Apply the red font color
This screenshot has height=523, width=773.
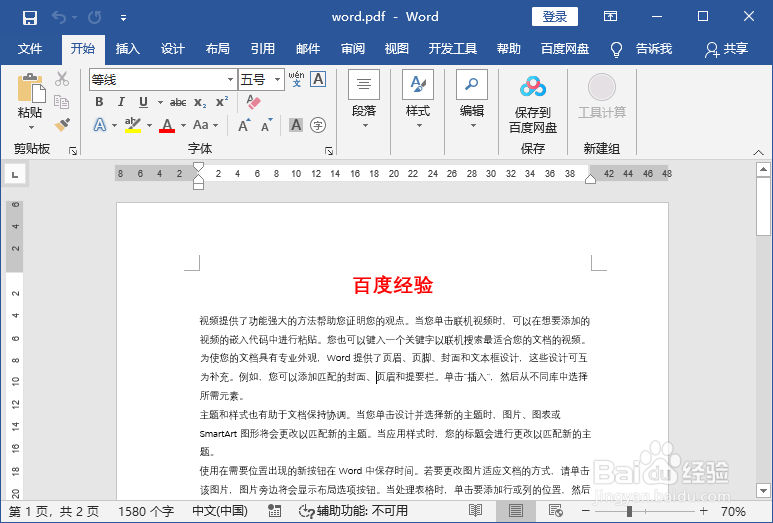(167, 125)
